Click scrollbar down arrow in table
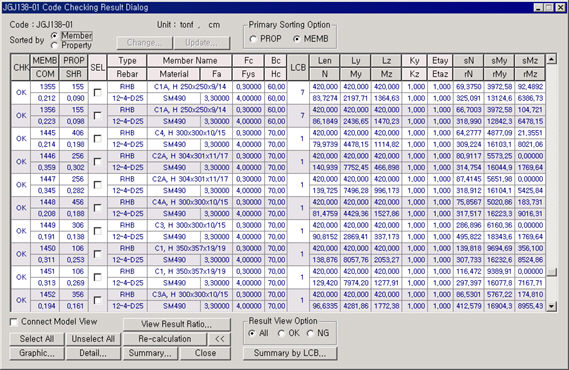 tap(552, 307)
